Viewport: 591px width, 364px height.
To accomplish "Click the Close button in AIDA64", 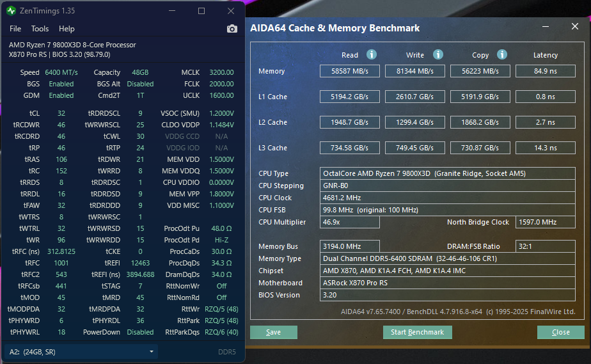I will 560,332.
